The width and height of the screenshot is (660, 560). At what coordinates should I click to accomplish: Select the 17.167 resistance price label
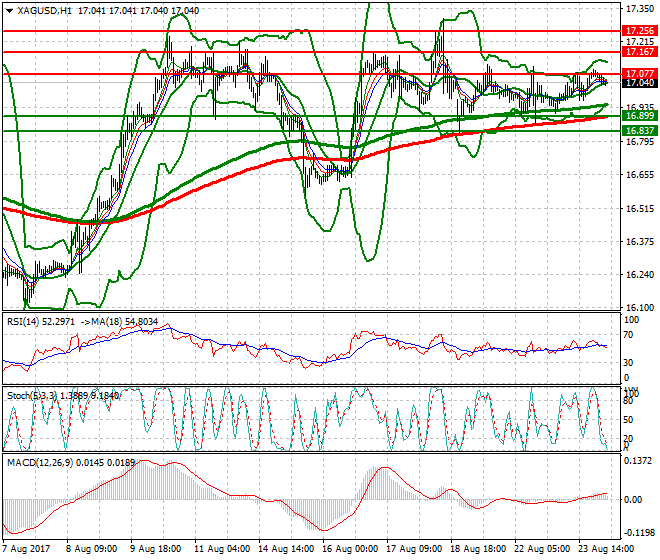click(x=639, y=52)
